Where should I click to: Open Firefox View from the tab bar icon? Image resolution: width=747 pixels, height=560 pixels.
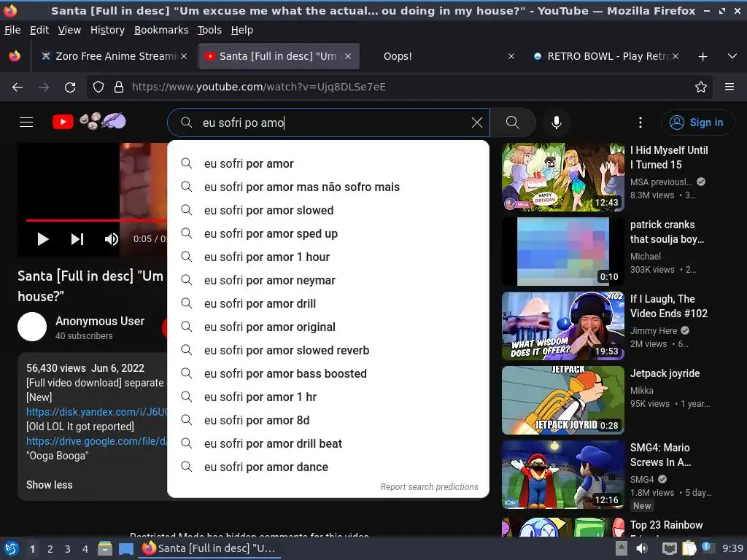coord(15,56)
